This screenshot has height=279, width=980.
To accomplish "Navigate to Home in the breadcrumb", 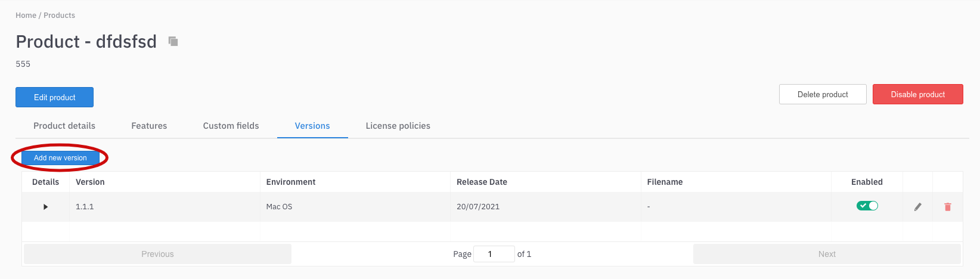I will pyautogui.click(x=26, y=15).
